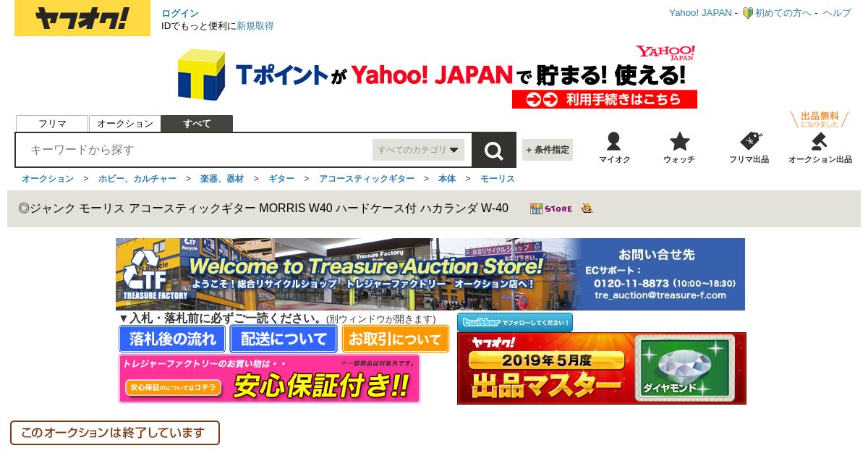The width and height of the screenshot is (868, 456).
Task: Click 落札後の流れ button
Action: click(173, 339)
